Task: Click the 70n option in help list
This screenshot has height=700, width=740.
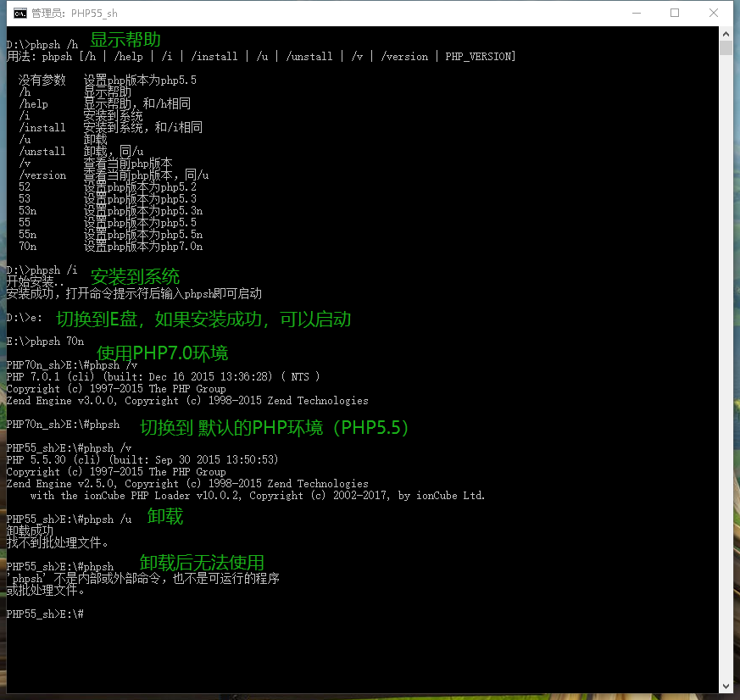Action: coord(27,247)
